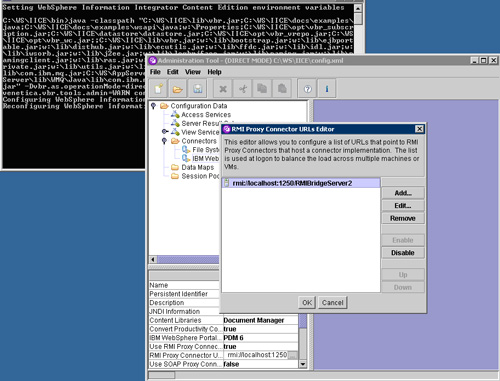Click the Content Libraries property row

224,320
